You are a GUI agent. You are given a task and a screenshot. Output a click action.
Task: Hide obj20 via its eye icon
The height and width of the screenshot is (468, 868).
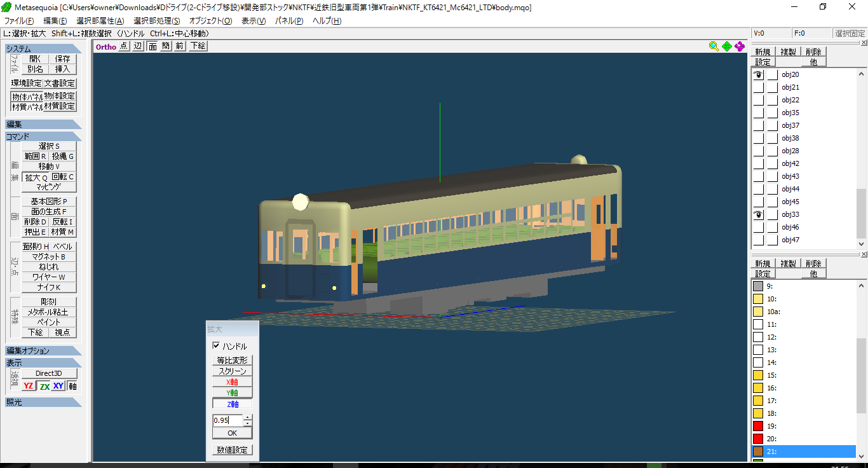coord(758,74)
